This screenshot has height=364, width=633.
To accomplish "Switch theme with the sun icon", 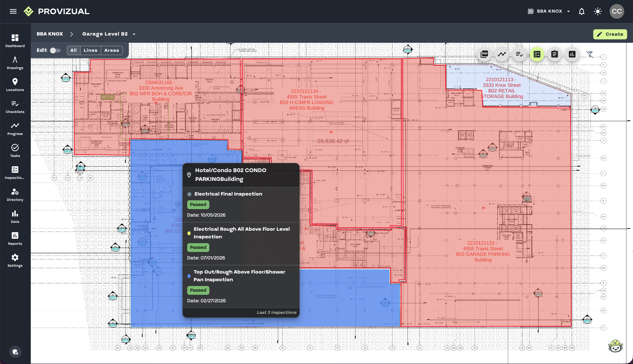I will tap(598, 11).
